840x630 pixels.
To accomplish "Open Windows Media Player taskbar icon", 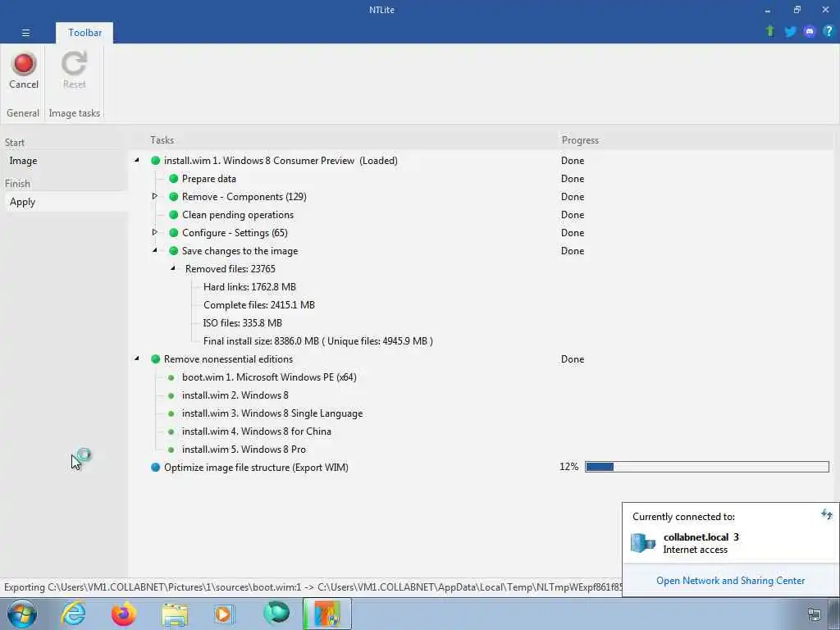I will pos(225,614).
